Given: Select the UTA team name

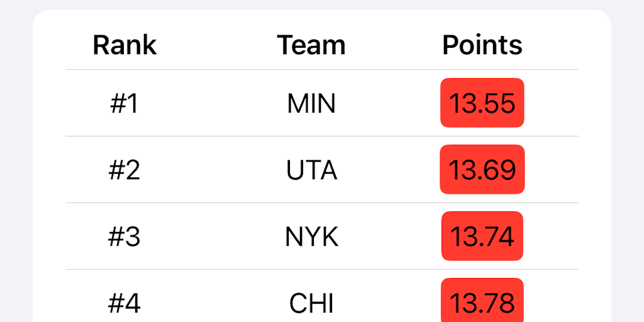Looking at the screenshot, I should coord(311,170).
